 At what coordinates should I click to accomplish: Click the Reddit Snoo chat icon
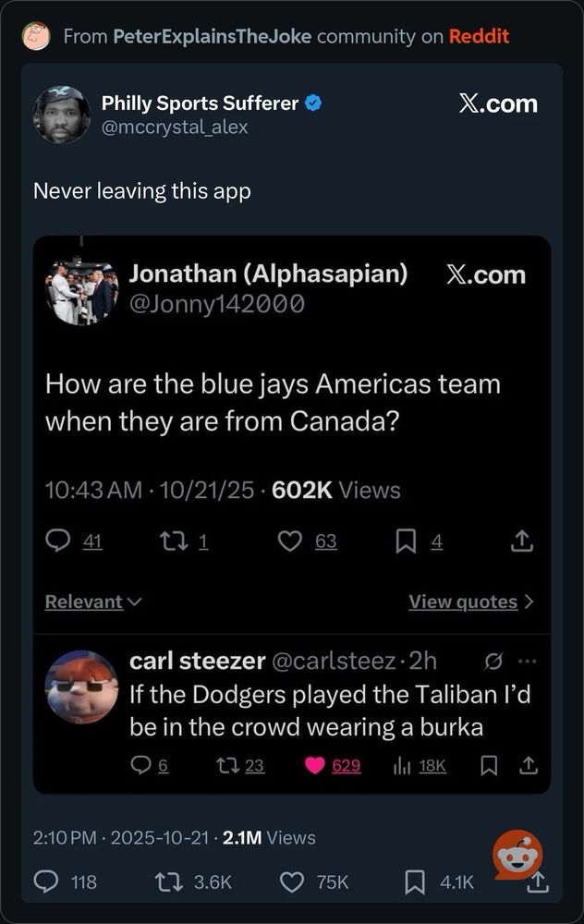pos(517,855)
